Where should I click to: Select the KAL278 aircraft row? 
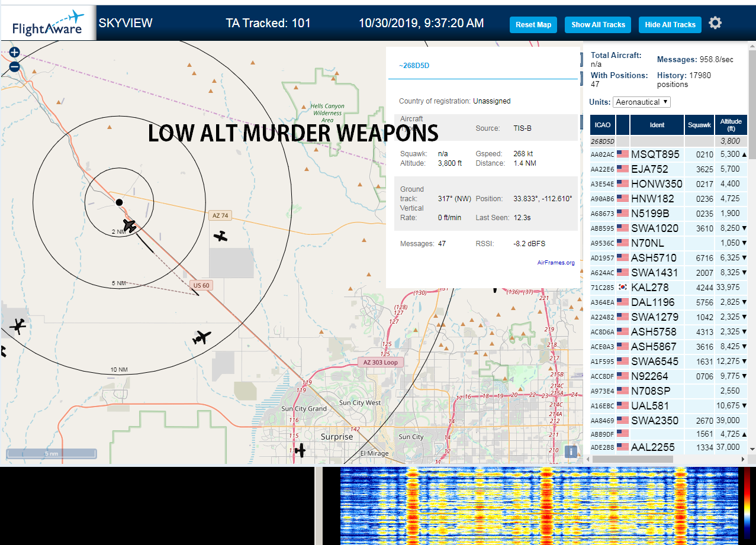[x=668, y=287]
